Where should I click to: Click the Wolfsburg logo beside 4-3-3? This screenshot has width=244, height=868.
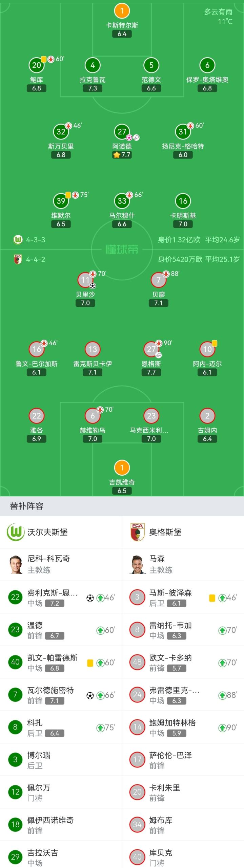[18, 240]
